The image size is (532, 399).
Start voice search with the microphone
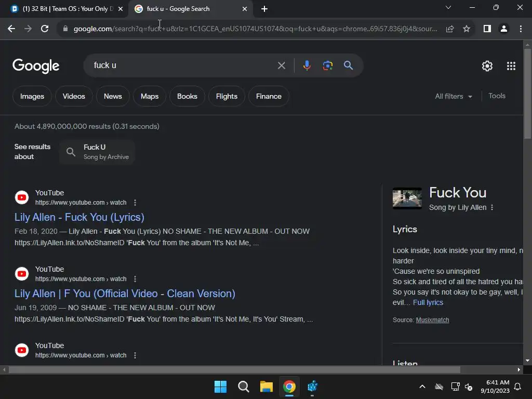[x=307, y=65]
